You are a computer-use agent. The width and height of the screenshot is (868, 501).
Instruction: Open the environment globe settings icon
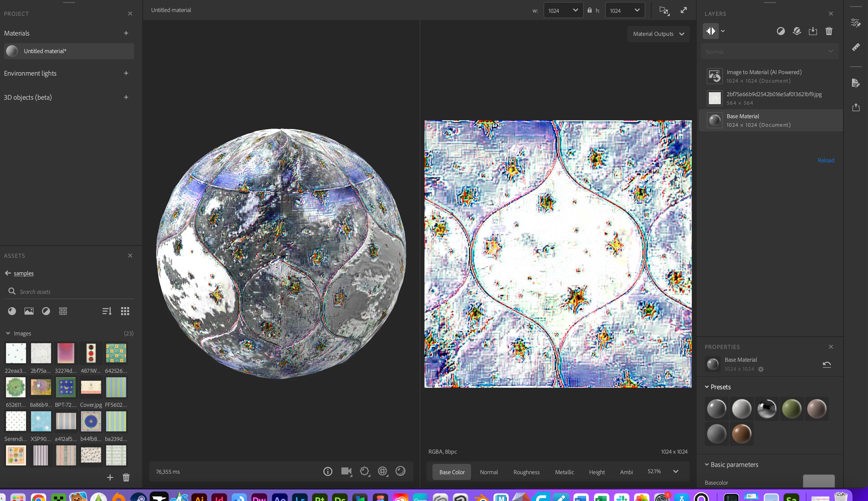[383, 471]
